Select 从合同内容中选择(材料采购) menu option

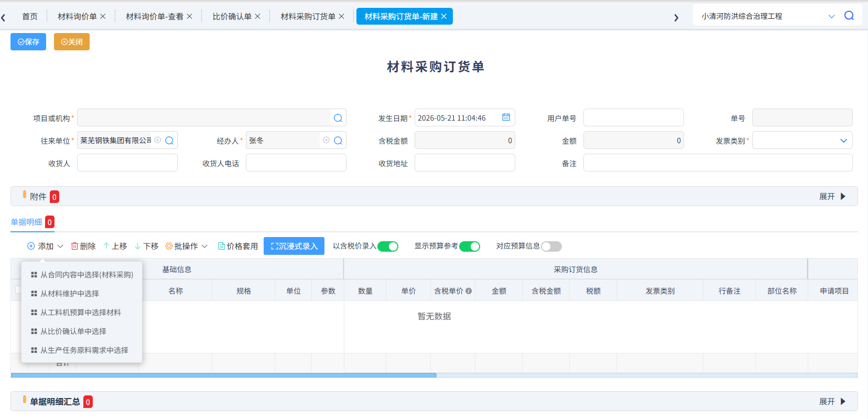coord(82,275)
